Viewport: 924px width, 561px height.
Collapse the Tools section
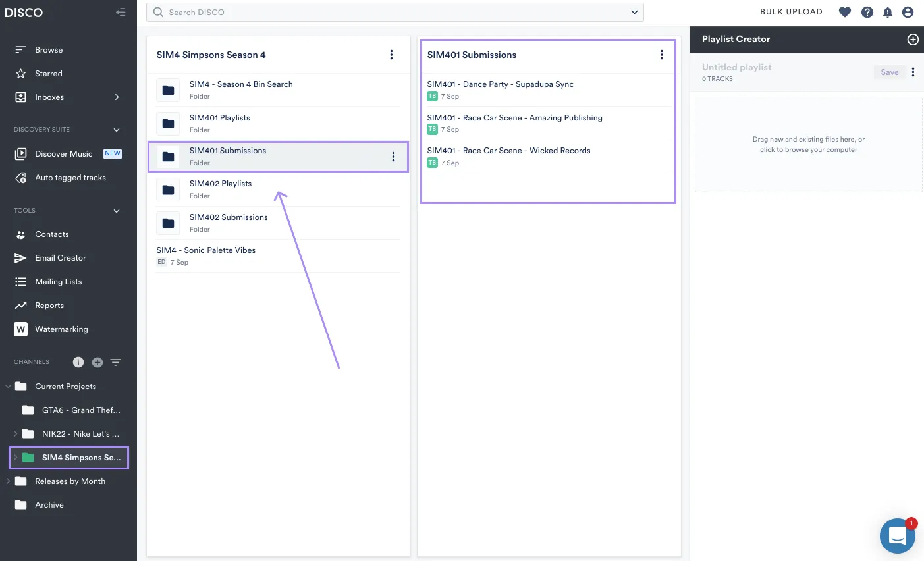tap(117, 211)
